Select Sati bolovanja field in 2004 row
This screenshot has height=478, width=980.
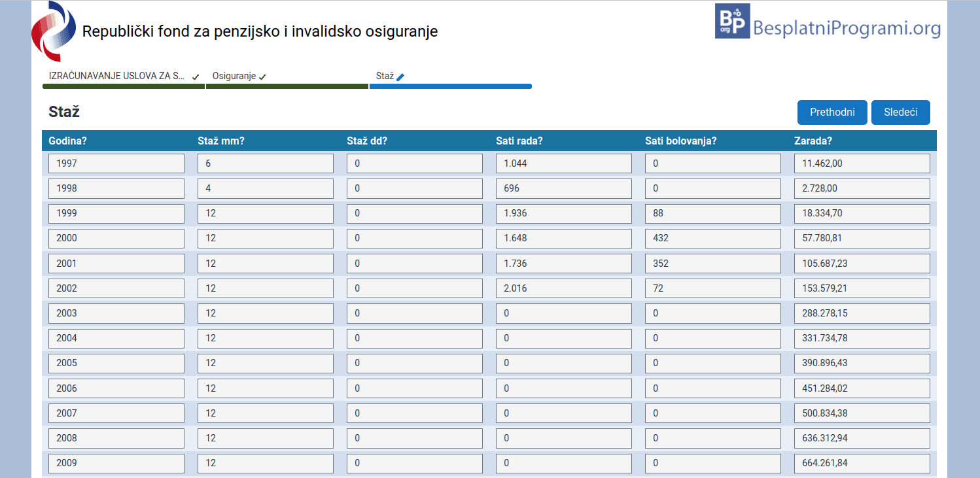tap(713, 338)
